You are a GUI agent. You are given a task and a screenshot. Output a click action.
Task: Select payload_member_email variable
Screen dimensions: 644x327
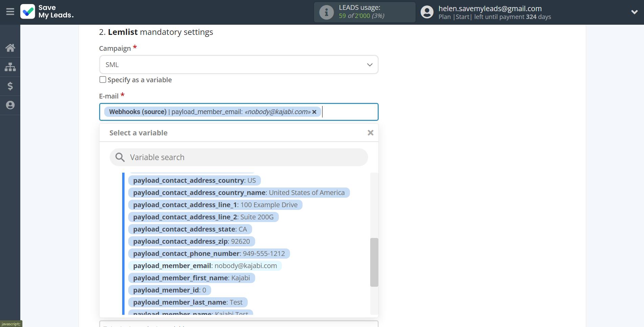205,266
